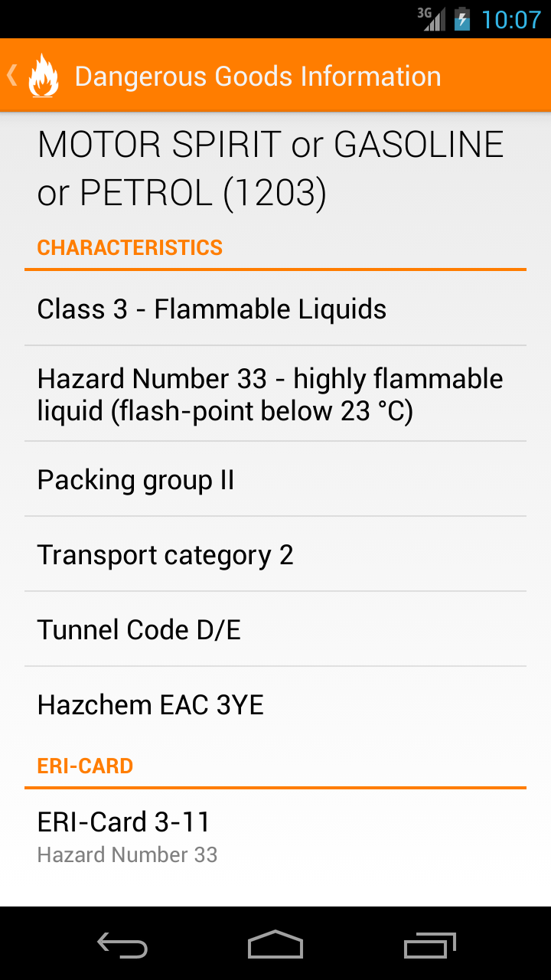Tap the CHARACTERISTICS section header
551x980 pixels.
pyautogui.click(x=130, y=248)
